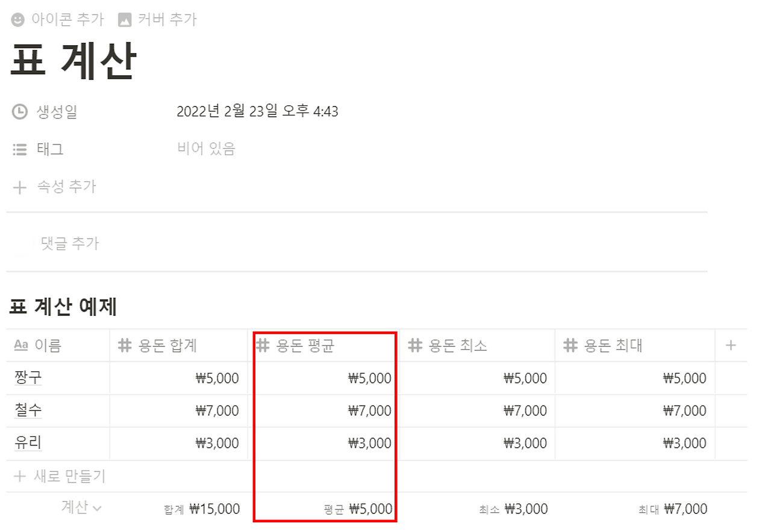
Task: Click the image icon beside 커버 추가
Action: click(x=123, y=19)
